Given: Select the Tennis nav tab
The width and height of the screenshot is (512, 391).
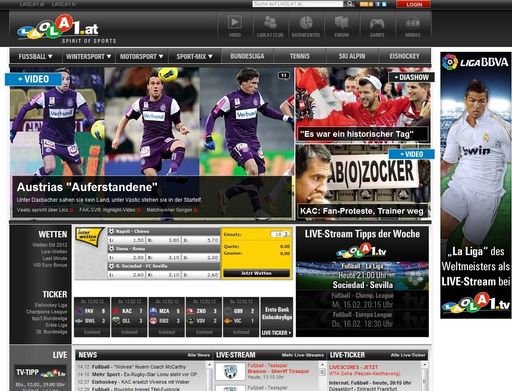Looking at the screenshot, I should (x=299, y=56).
